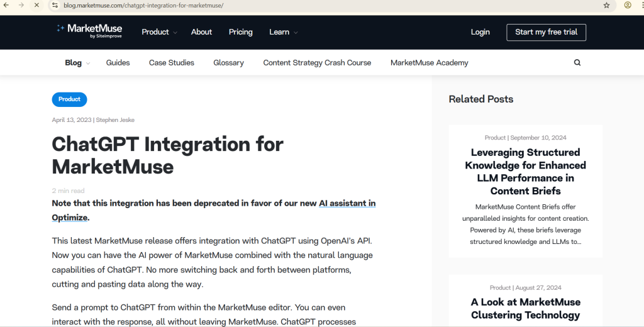Open Leveraging Structured Knowledge related post
The width and height of the screenshot is (644, 327).
(x=525, y=172)
